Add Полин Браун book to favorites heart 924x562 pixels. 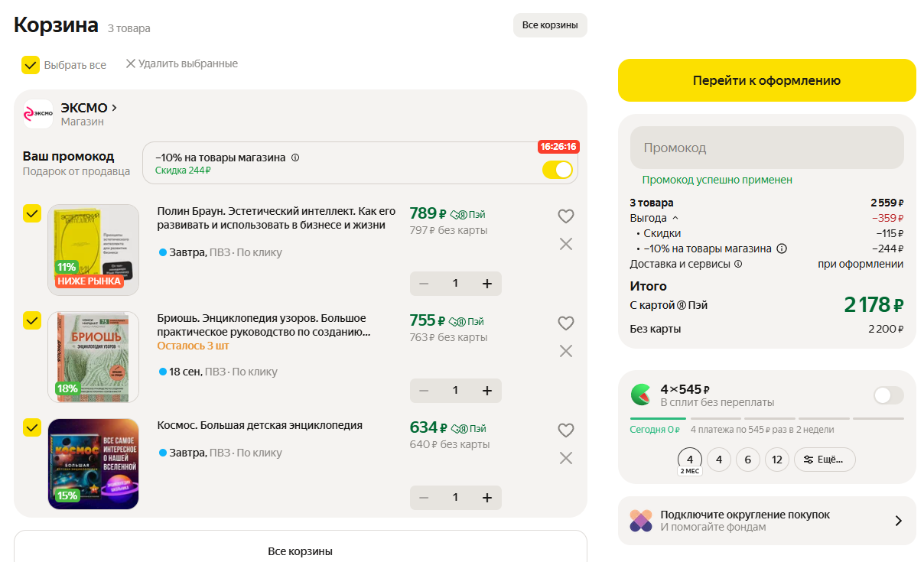point(565,216)
